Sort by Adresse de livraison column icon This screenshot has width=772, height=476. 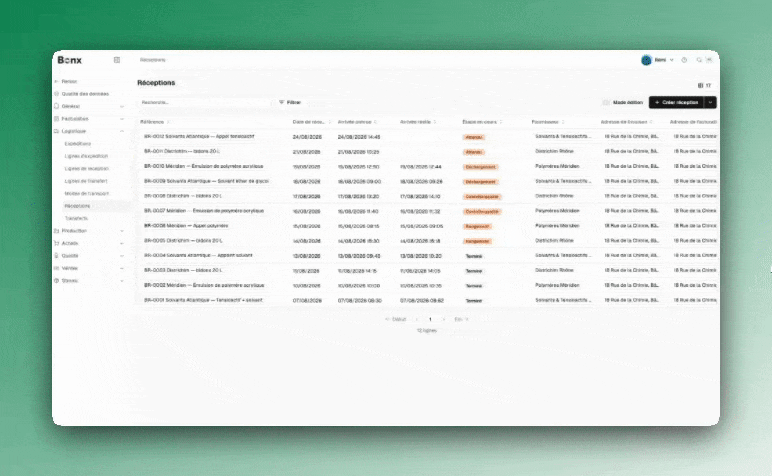coord(651,122)
